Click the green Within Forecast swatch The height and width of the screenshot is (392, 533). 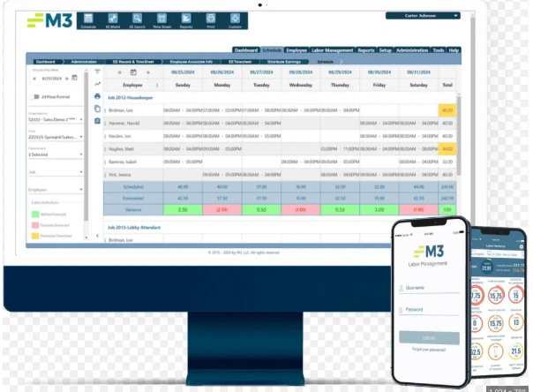[35, 215]
